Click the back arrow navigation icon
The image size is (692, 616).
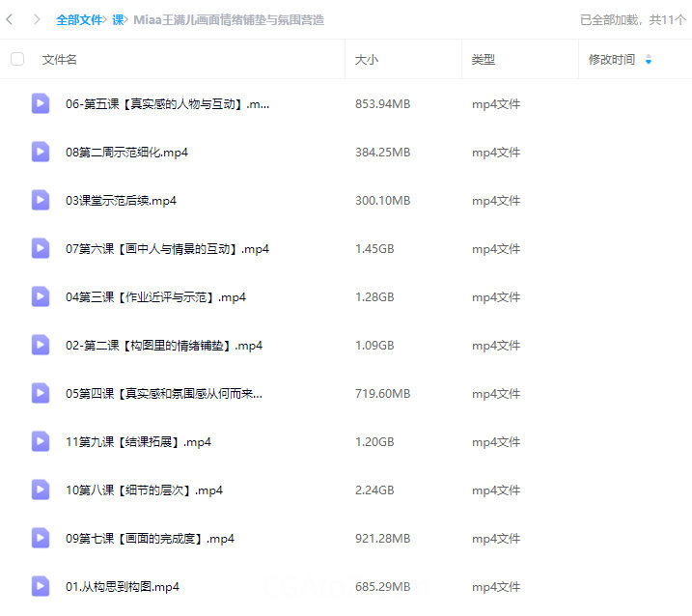10,19
